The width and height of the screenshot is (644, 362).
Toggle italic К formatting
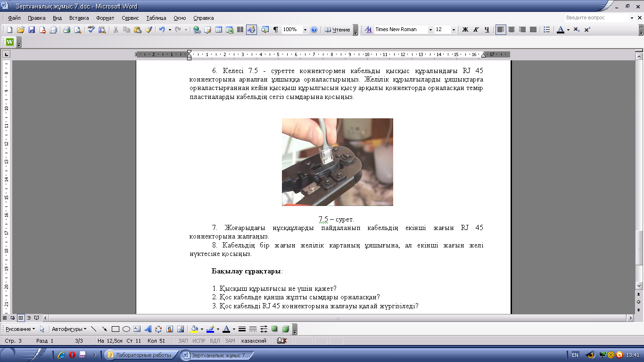(476, 30)
